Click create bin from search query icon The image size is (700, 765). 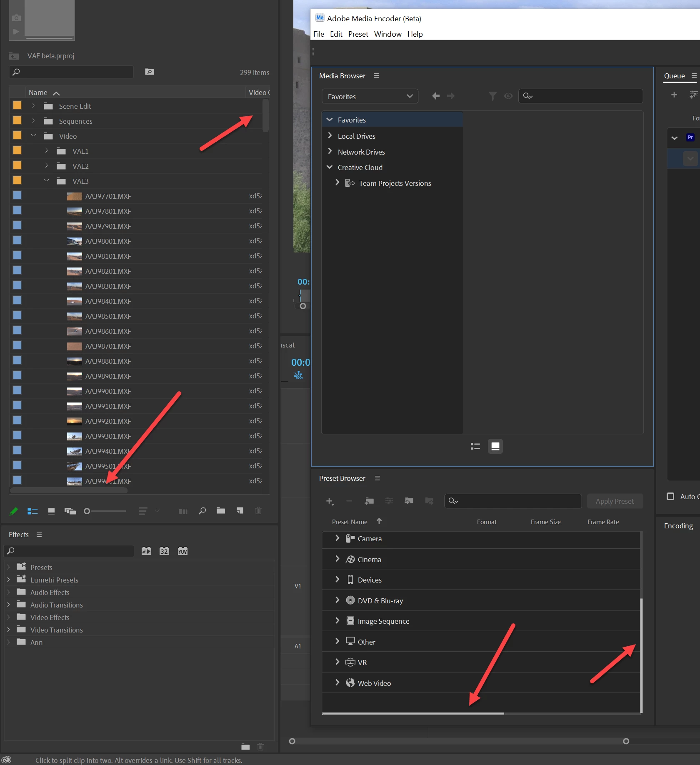[150, 72]
